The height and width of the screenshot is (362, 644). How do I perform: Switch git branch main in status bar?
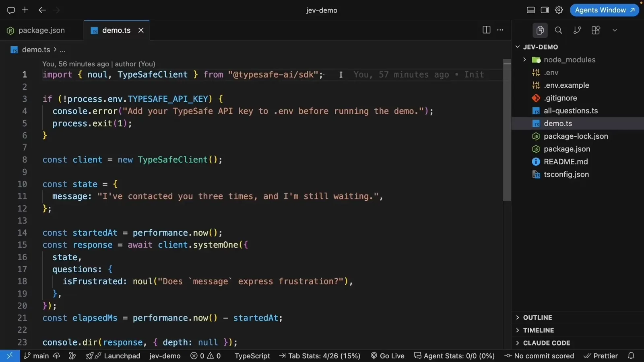pos(36,356)
